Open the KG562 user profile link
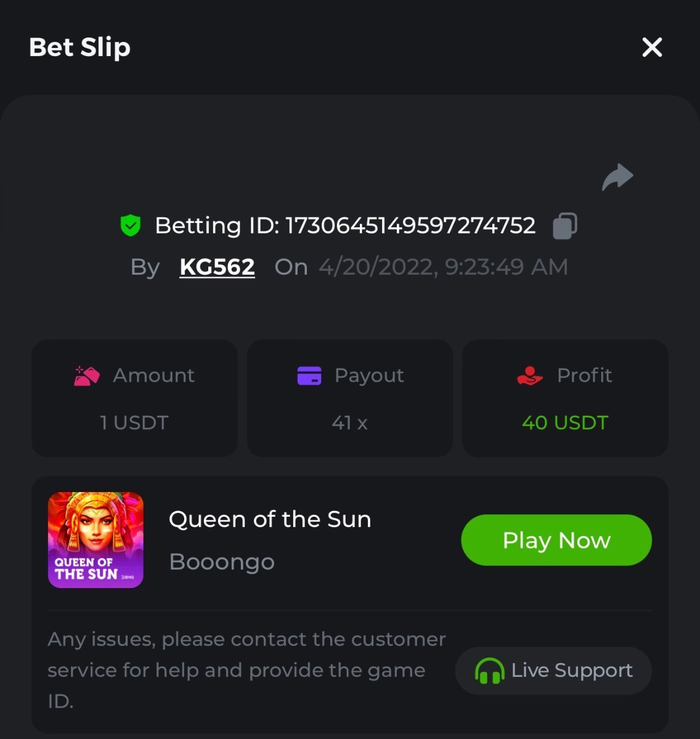Screen dimensions: 700x739 pos(217,267)
